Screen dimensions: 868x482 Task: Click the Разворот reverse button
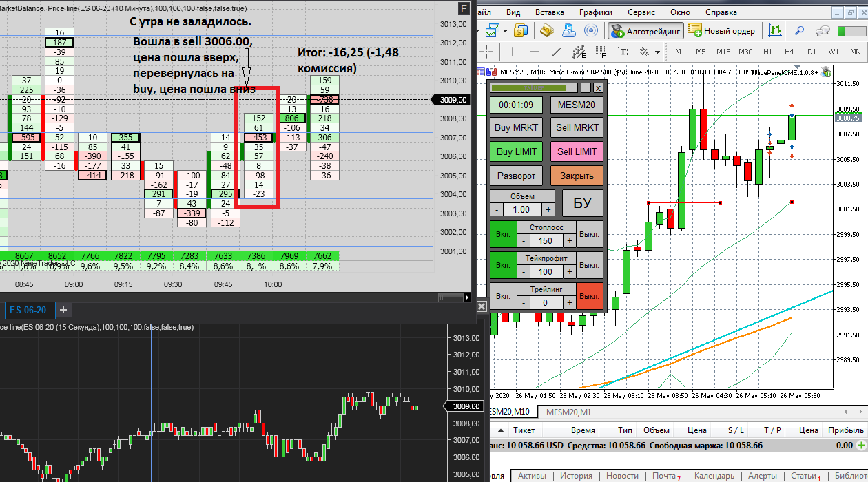(x=517, y=176)
